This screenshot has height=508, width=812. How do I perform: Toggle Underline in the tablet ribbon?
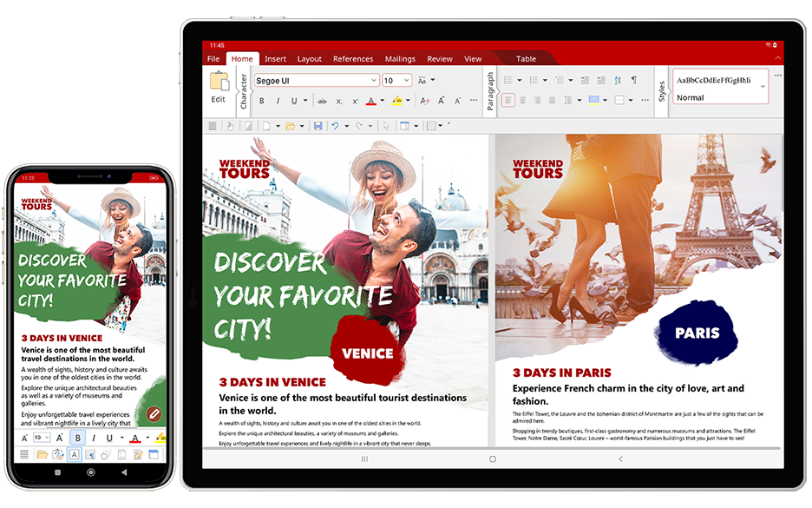point(293,101)
